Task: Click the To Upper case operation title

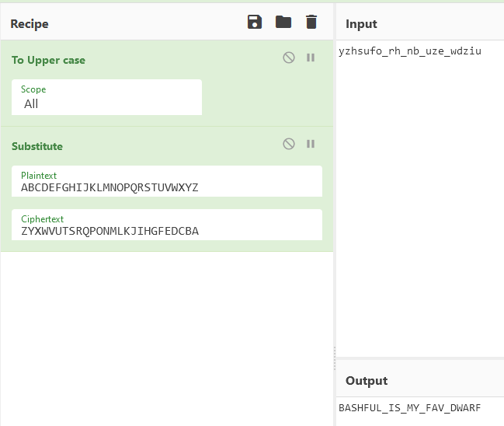Action: pos(48,60)
